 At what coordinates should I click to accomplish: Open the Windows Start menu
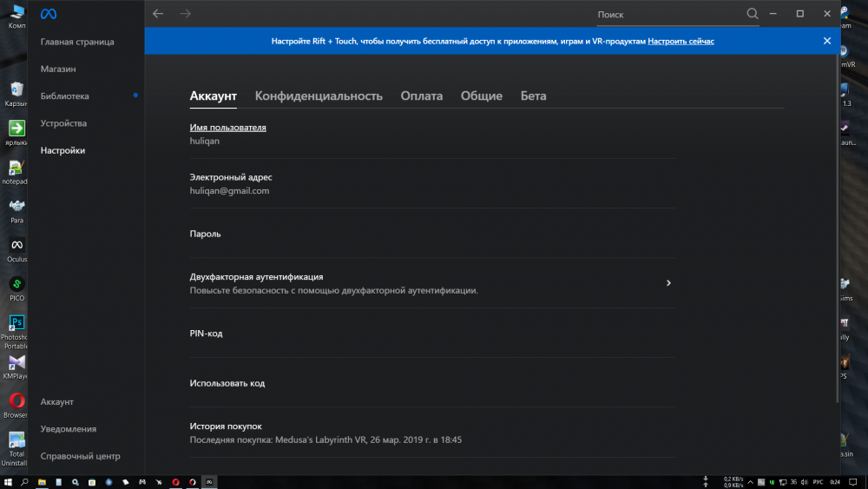pos(8,482)
